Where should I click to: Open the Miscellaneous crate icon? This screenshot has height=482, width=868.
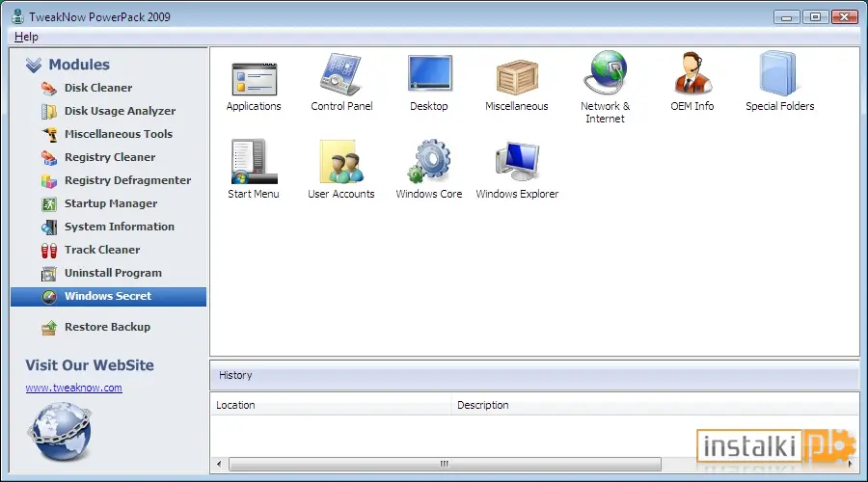pos(517,77)
